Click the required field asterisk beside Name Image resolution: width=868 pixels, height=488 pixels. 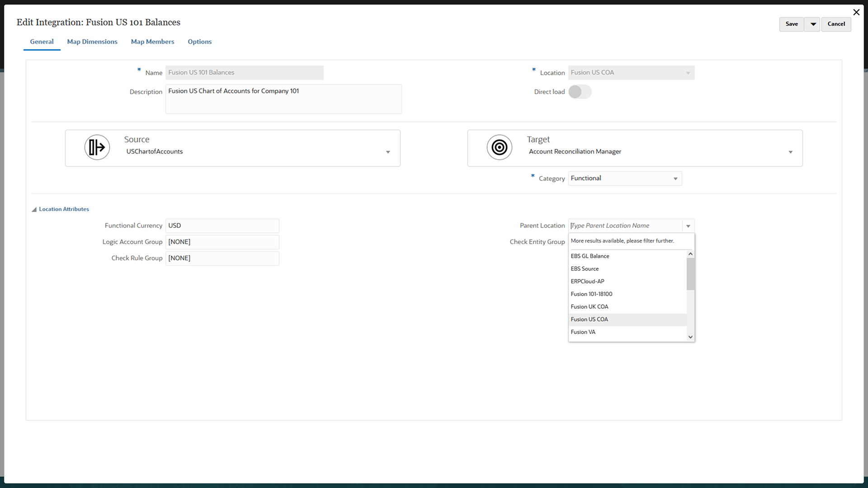pyautogui.click(x=139, y=70)
